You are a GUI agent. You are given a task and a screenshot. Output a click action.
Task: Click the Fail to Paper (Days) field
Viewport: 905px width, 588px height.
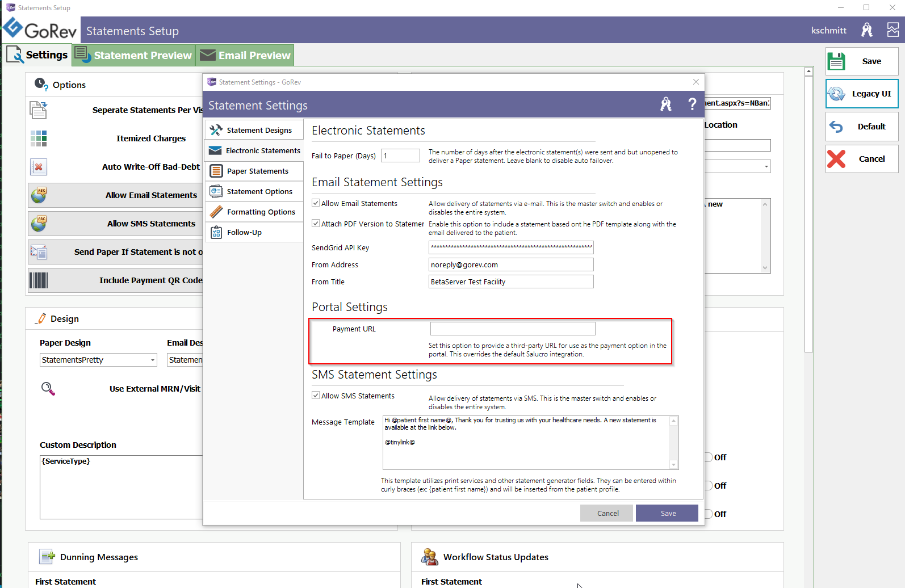pos(400,156)
